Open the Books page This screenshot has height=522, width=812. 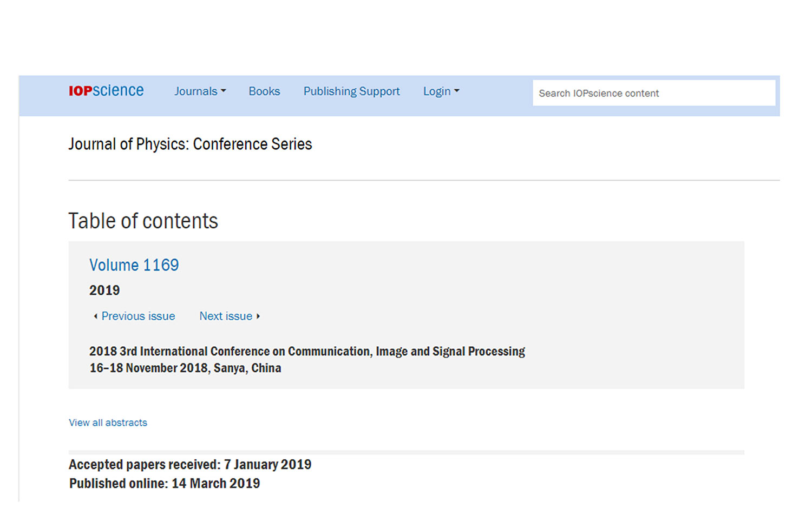[x=264, y=91]
